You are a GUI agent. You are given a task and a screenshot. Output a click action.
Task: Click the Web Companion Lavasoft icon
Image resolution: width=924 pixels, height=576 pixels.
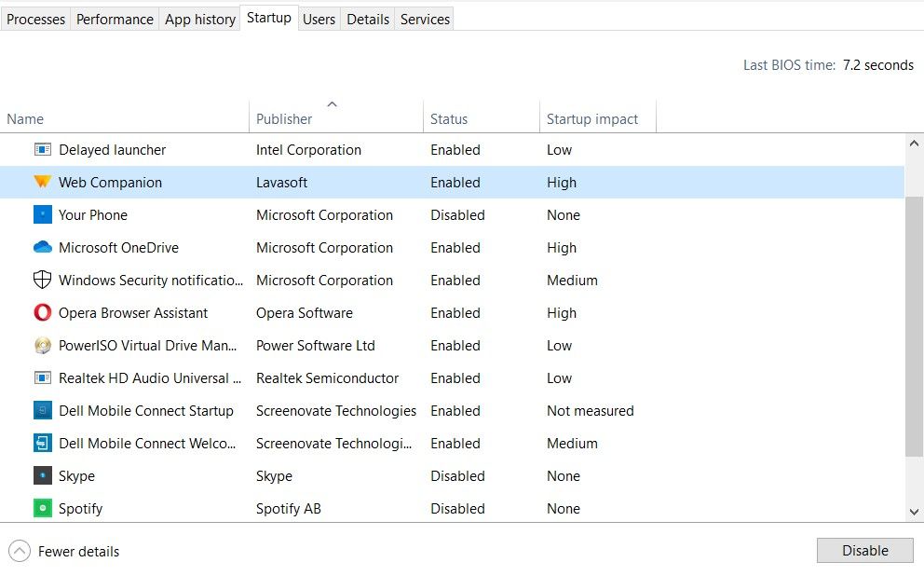[x=43, y=182]
